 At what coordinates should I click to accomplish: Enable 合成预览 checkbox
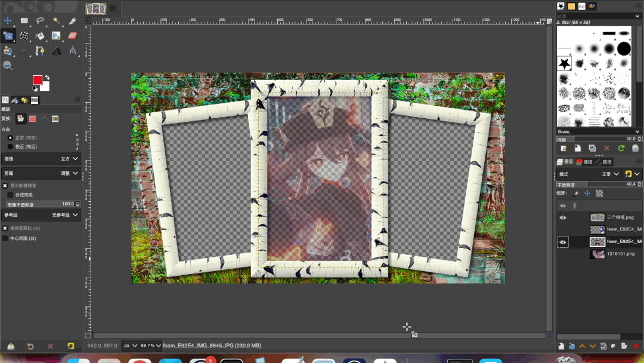(x=10, y=195)
